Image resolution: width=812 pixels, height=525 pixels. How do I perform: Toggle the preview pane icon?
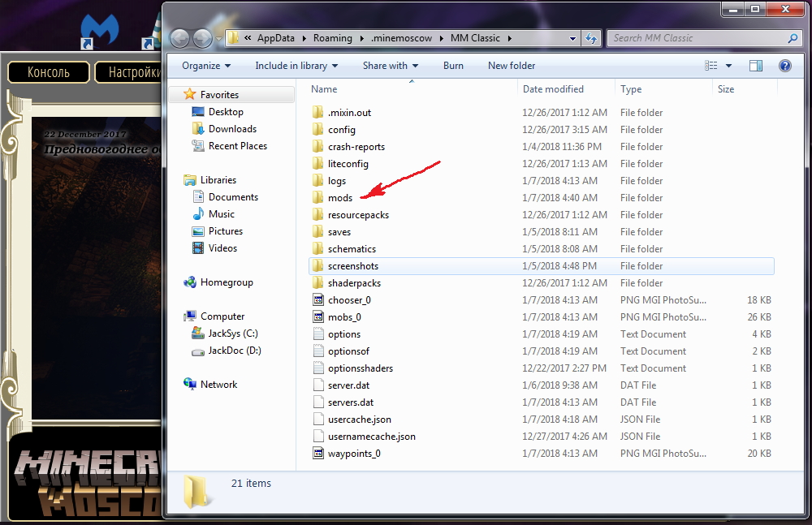tap(756, 66)
